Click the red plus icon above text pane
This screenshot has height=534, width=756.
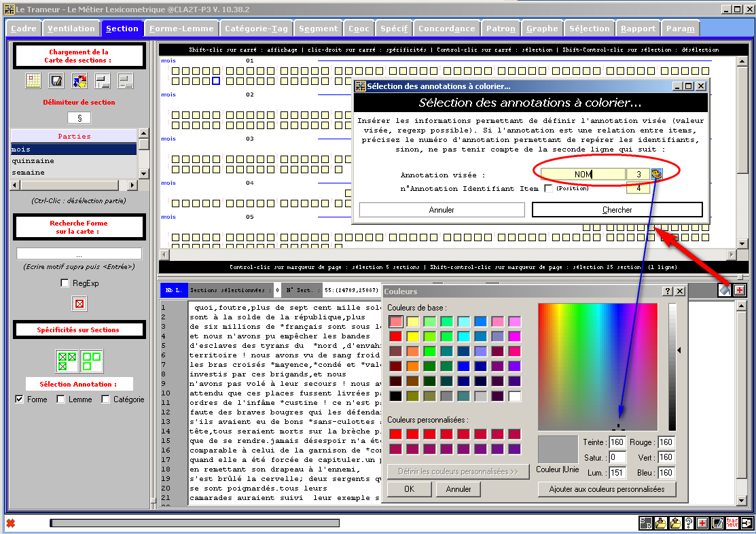tap(740, 290)
